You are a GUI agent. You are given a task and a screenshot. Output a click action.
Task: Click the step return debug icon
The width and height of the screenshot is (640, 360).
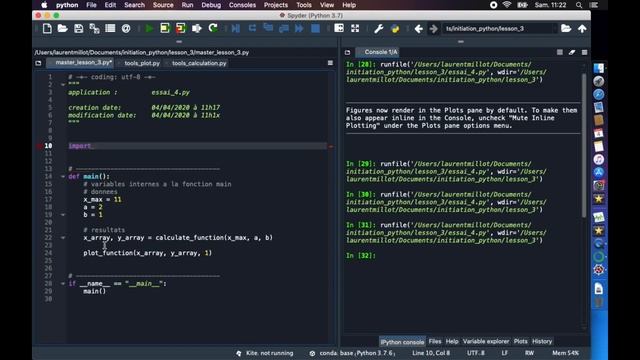284,28
